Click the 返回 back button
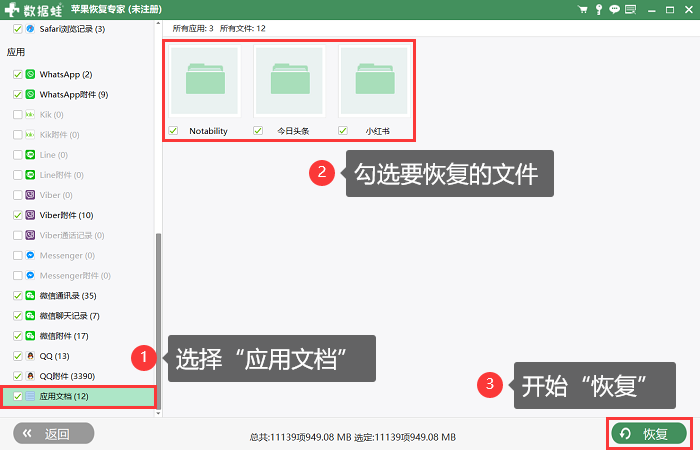Viewport: 700px width, 450px height. pyautogui.click(x=54, y=433)
